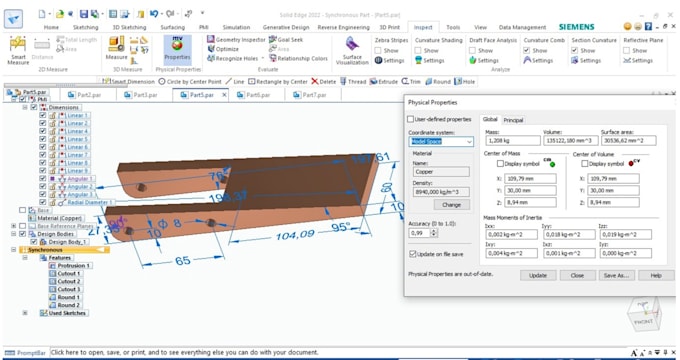680x360 pixels.
Task: Open the New document dropdown arrow
Action: (x=50, y=14)
